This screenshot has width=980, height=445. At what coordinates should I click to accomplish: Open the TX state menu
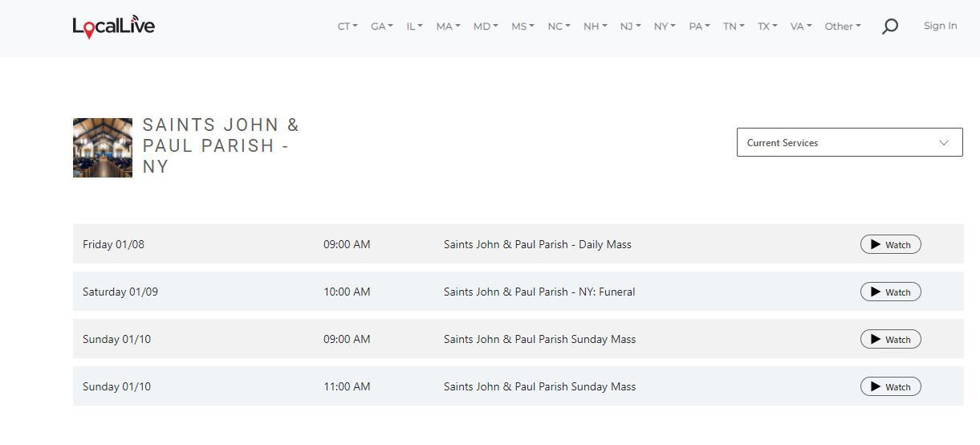tap(767, 26)
